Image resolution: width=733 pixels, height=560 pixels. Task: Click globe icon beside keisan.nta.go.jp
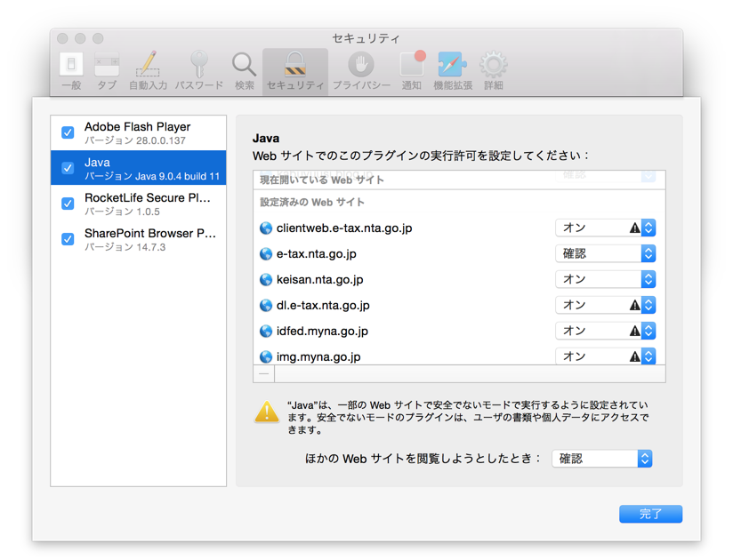point(266,279)
